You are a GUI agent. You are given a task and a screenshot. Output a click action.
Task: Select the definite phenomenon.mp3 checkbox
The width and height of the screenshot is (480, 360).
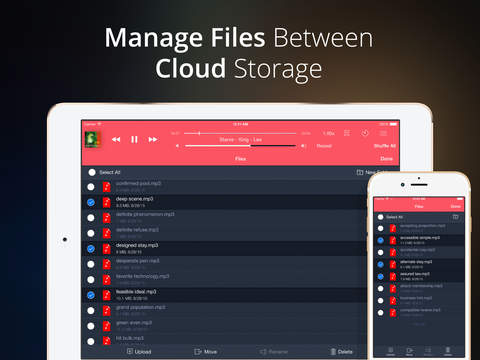91,218
